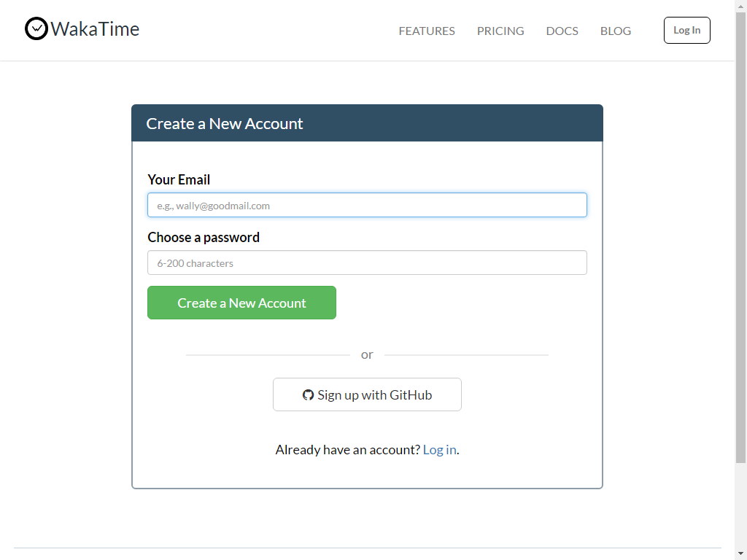Click the scrollbar down arrow
This screenshot has width=747, height=560.
tap(741, 554)
